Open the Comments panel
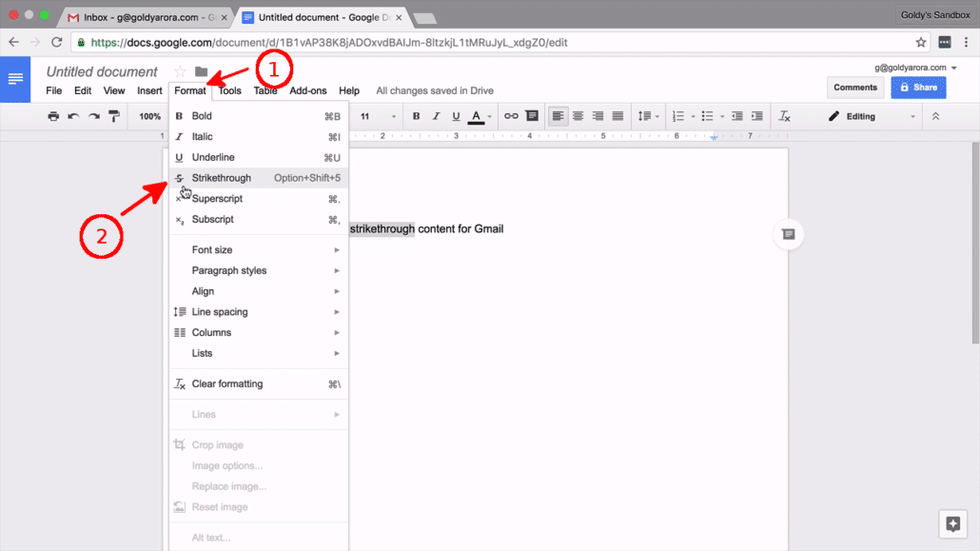980x551 pixels. point(854,87)
